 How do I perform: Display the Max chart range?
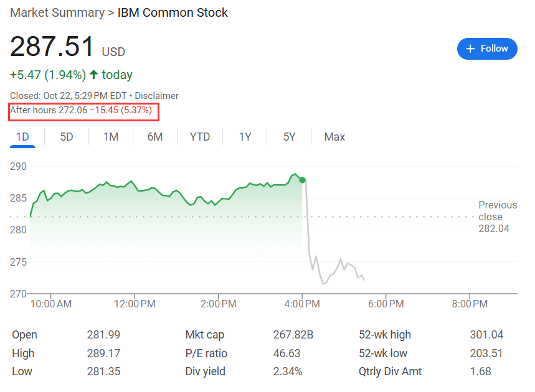334,136
